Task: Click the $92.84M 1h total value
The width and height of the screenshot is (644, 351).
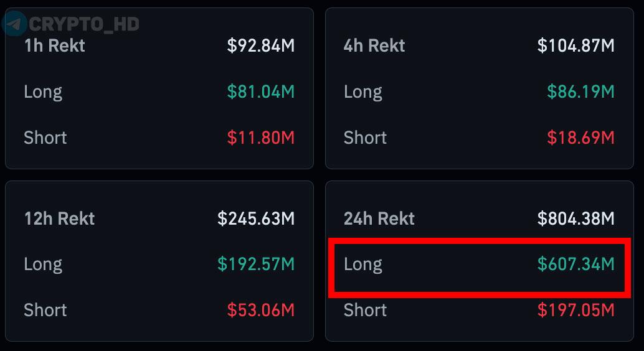Action: 260,45
